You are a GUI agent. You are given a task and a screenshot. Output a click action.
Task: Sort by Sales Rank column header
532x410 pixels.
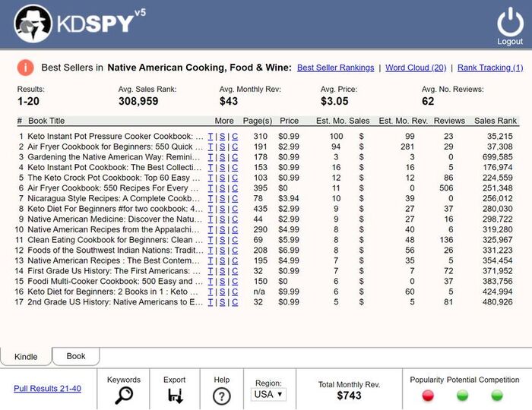click(x=496, y=121)
